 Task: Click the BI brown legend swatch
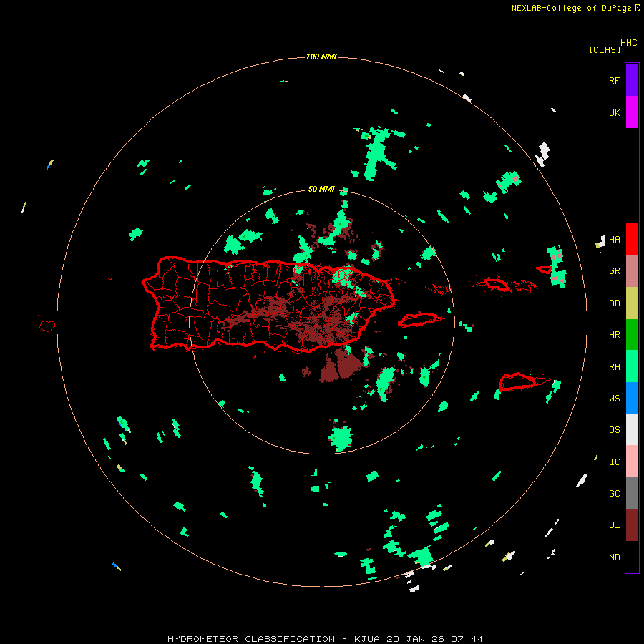click(x=632, y=525)
